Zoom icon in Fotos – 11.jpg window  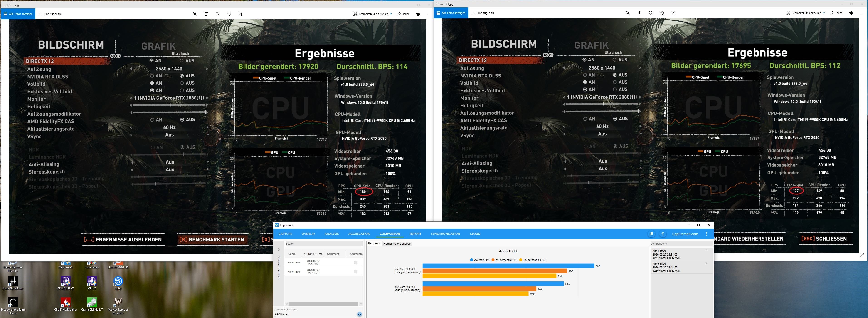point(627,13)
